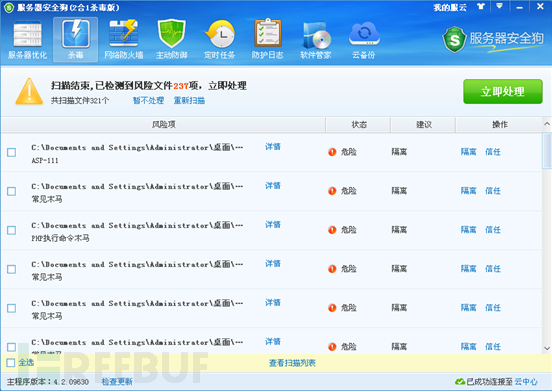Check the box for the PHP执行命令木马 row
The width and height of the screenshot is (552, 392).
click(x=12, y=230)
